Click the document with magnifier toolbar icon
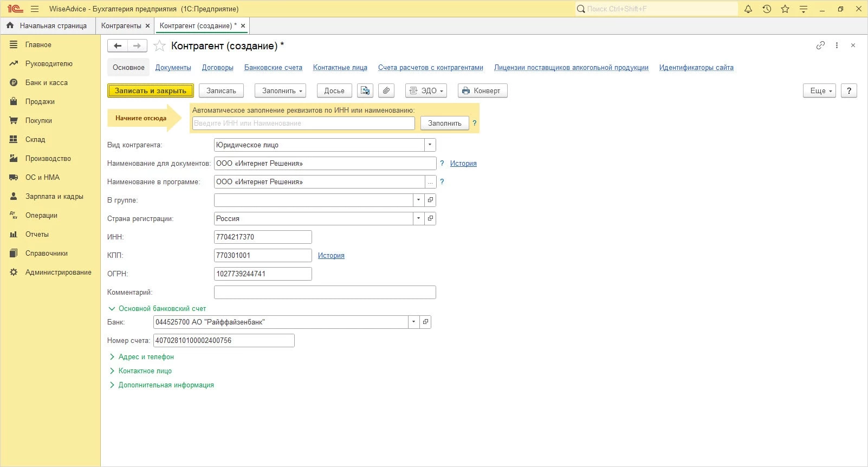Screen dimensions: 868x467 point(365,90)
